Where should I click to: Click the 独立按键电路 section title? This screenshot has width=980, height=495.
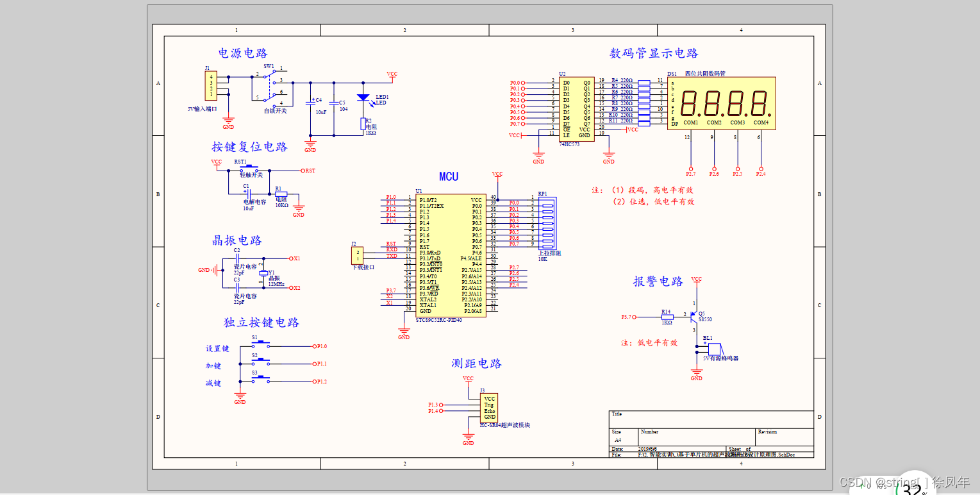262,323
